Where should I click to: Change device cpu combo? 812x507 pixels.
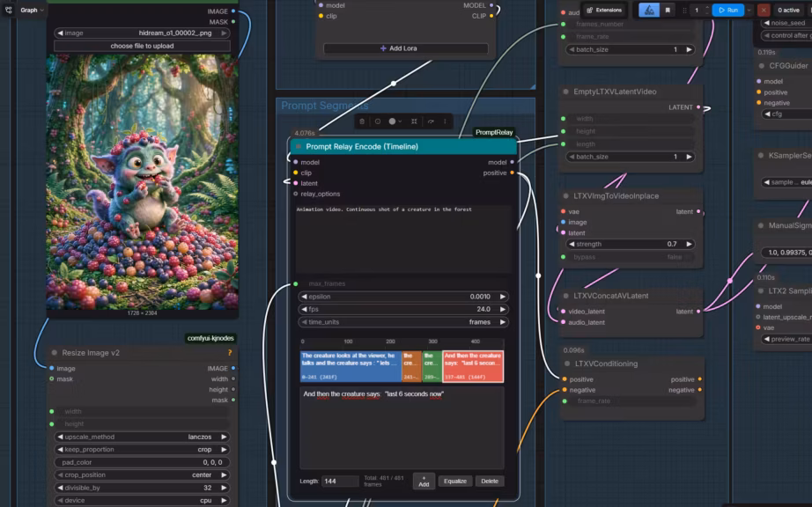[x=142, y=500]
